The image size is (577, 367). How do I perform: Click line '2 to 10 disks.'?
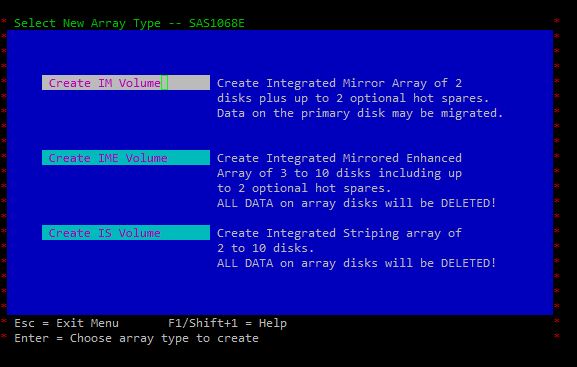click(x=265, y=248)
